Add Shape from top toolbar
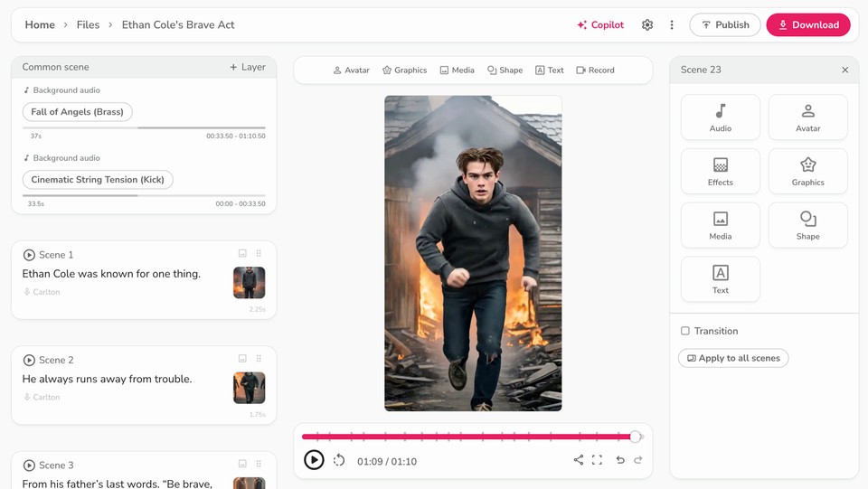 505,71
